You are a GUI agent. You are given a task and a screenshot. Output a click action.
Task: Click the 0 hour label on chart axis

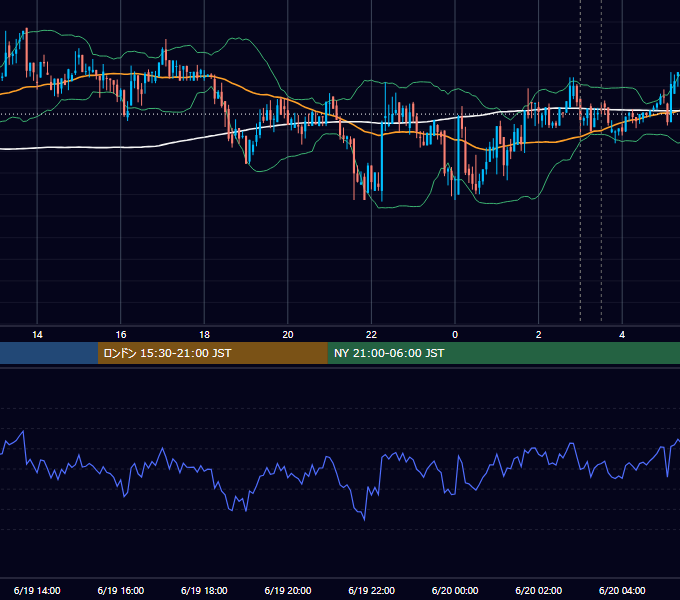pyautogui.click(x=455, y=335)
